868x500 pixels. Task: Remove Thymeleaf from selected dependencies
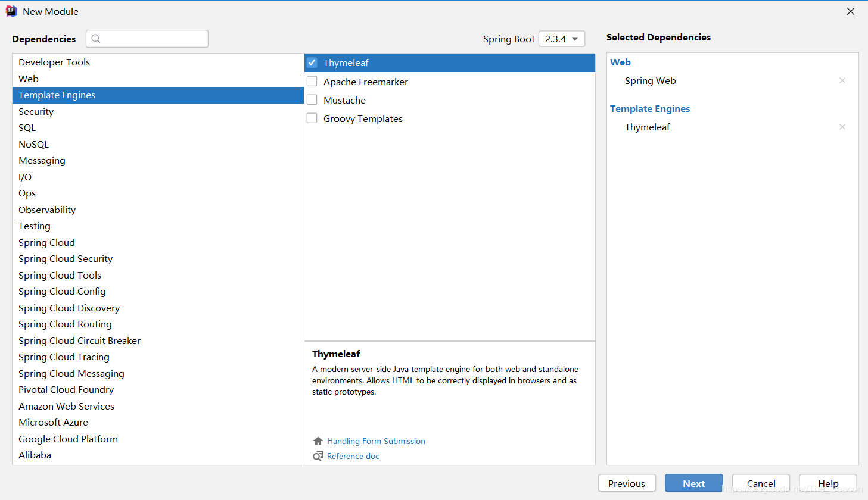point(842,127)
